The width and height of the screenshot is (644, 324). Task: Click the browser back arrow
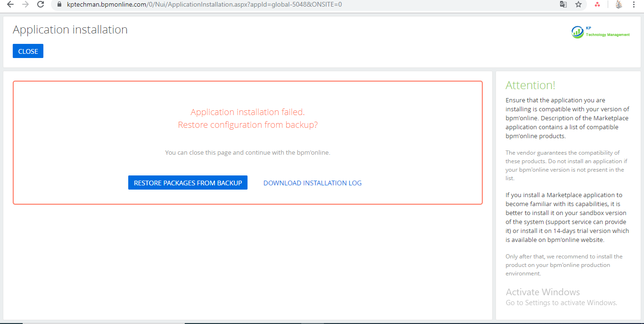tap(10, 4)
